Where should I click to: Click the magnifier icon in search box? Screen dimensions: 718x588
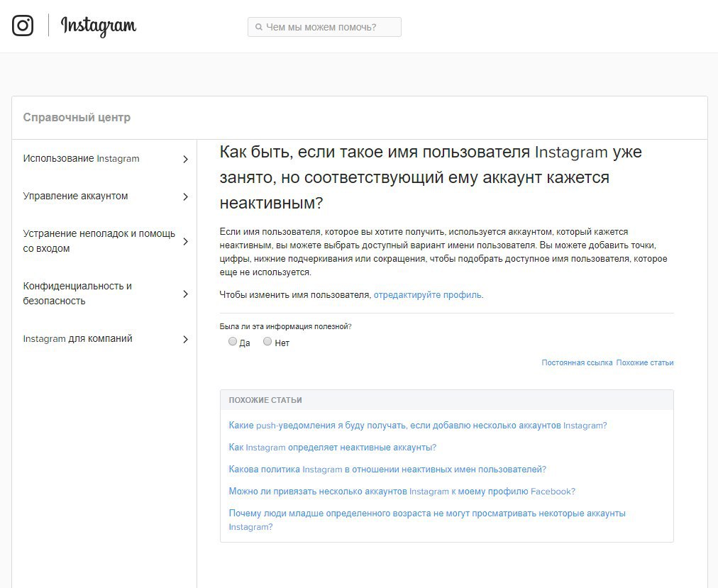(259, 27)
